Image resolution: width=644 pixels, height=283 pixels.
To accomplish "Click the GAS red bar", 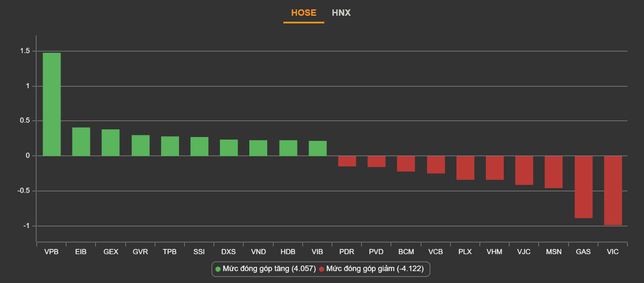I will point(583,187).
